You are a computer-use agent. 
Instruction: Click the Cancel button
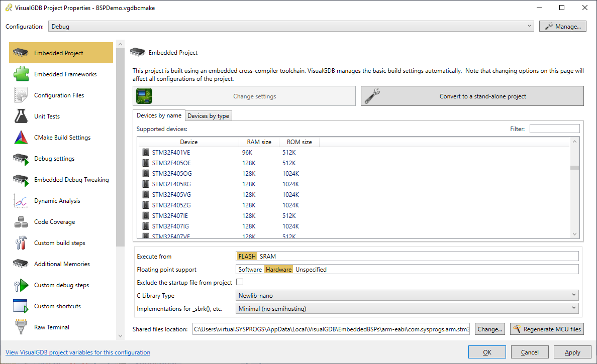(530, 352)
